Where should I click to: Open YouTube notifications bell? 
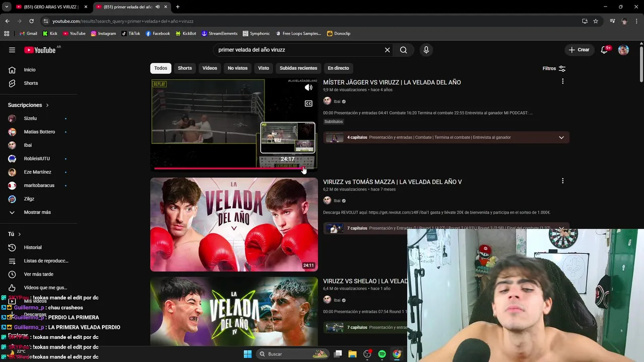[x=604, y=50]
